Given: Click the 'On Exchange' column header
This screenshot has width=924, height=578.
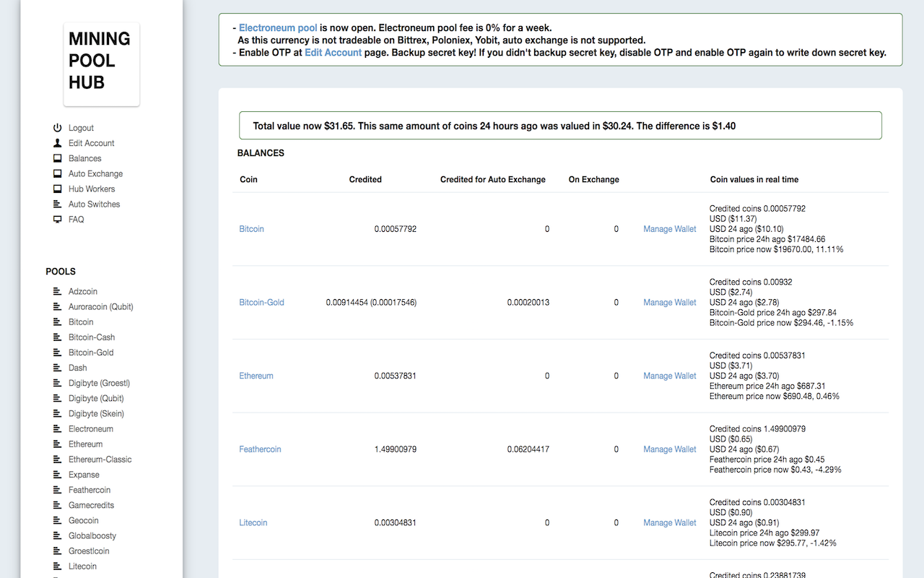Looking at the screenshot, I should (x=594, y=179).
